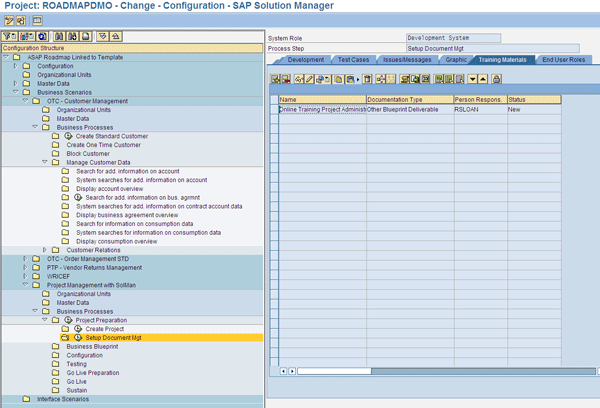Click the Where-Used hierarchy icon in table toolbar
This screenshot has width=600, height=408.
pos(380,79)
